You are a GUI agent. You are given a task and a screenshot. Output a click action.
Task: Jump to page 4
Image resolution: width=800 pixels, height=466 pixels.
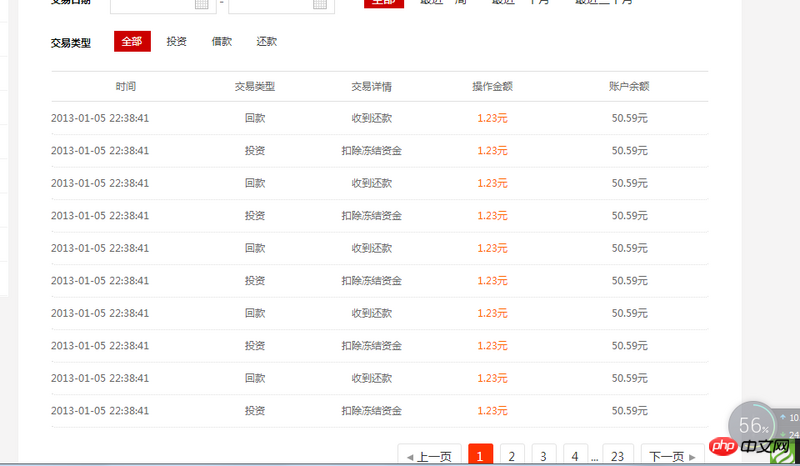tap(575, 455)
